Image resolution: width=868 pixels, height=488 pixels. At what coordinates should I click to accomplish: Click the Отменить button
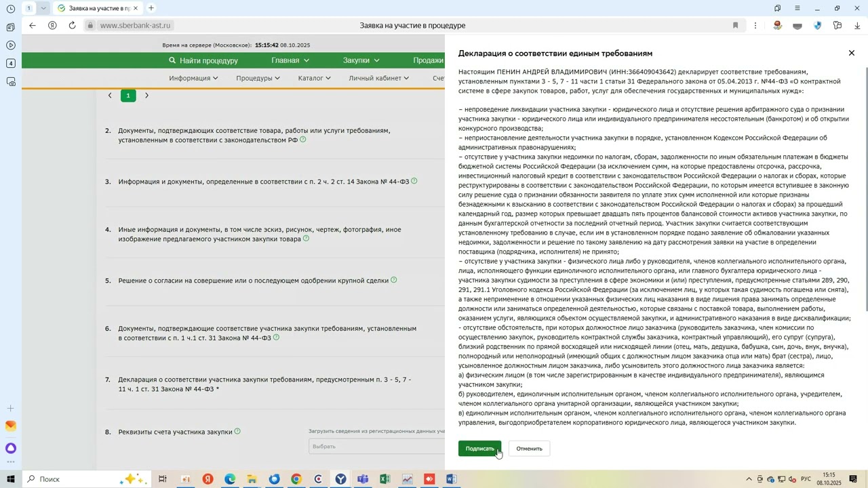pyautogui.click(x=530, y=449)
